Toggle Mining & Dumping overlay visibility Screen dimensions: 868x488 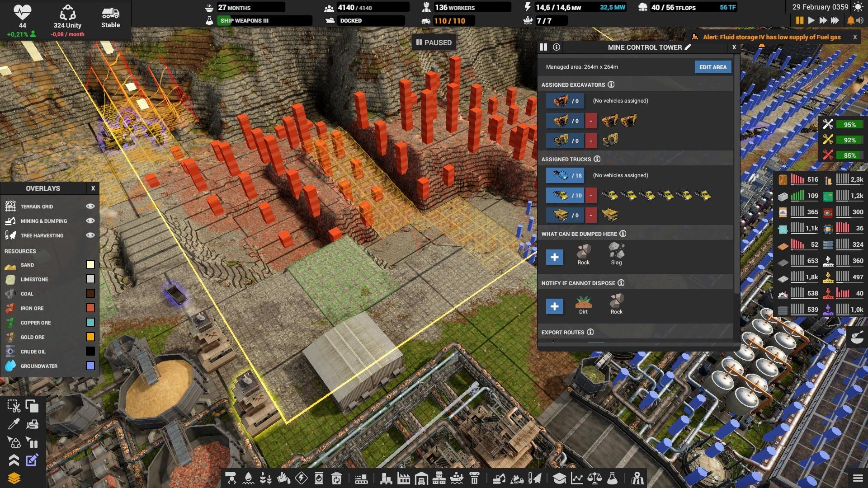pyautogui.click(x=90, y=221)
